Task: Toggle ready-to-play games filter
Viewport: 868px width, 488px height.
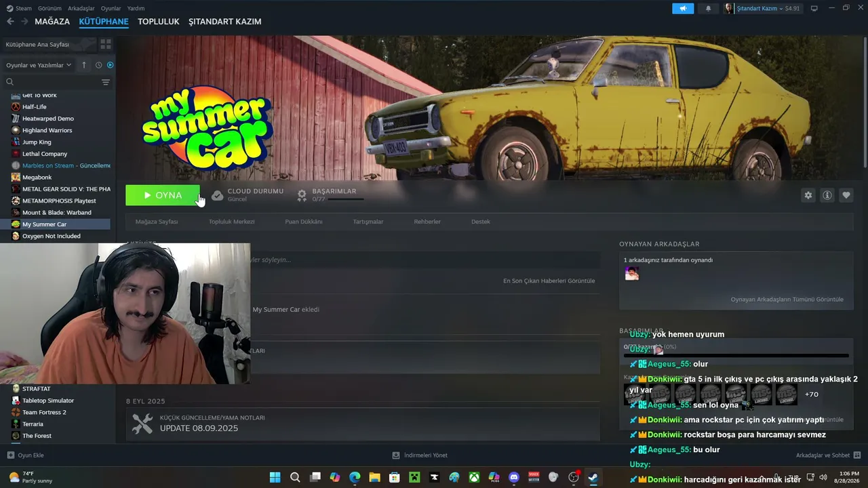Action: coord(110,65)
